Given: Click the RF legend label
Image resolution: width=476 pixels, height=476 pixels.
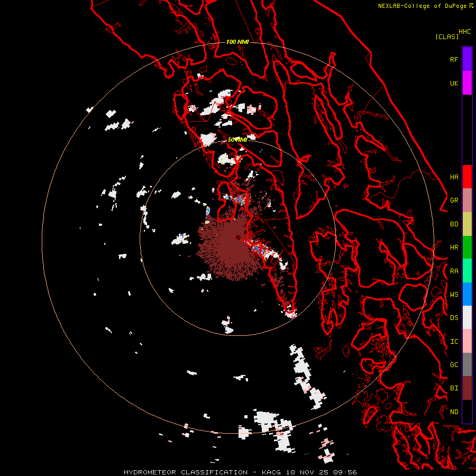Looking at the screenshot, I should pos(454,59).
